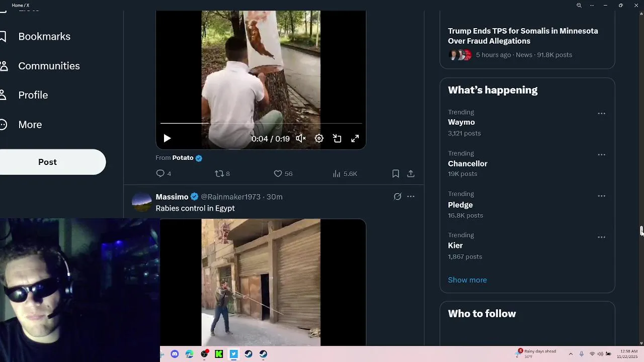
Task: Open OBS Studio from the taskbar
Action: coord(204,354)
